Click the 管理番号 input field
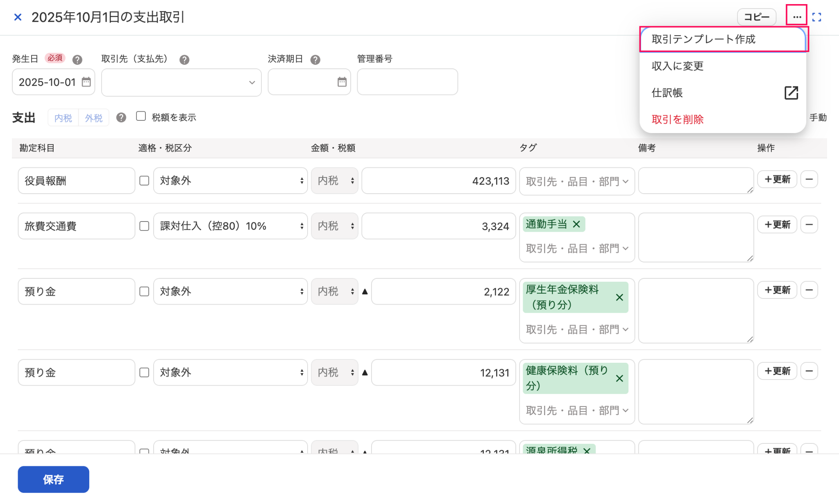 tap(407, 82)
